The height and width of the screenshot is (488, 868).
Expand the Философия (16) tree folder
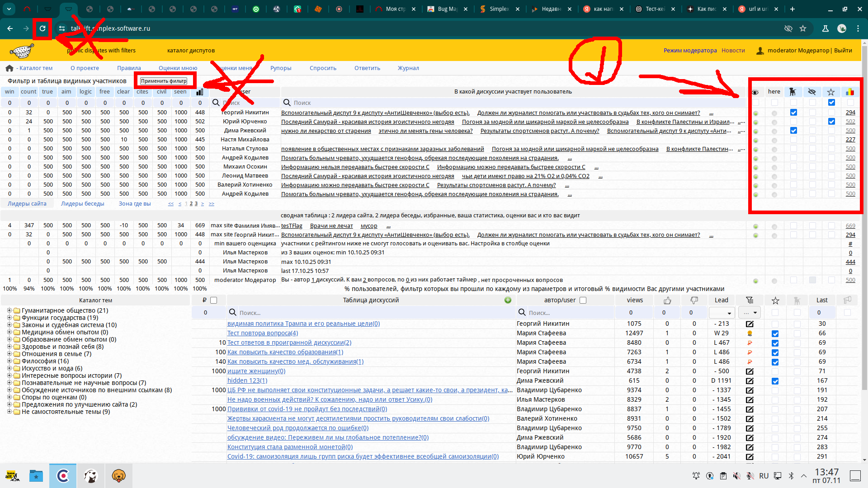coord(9,361)
